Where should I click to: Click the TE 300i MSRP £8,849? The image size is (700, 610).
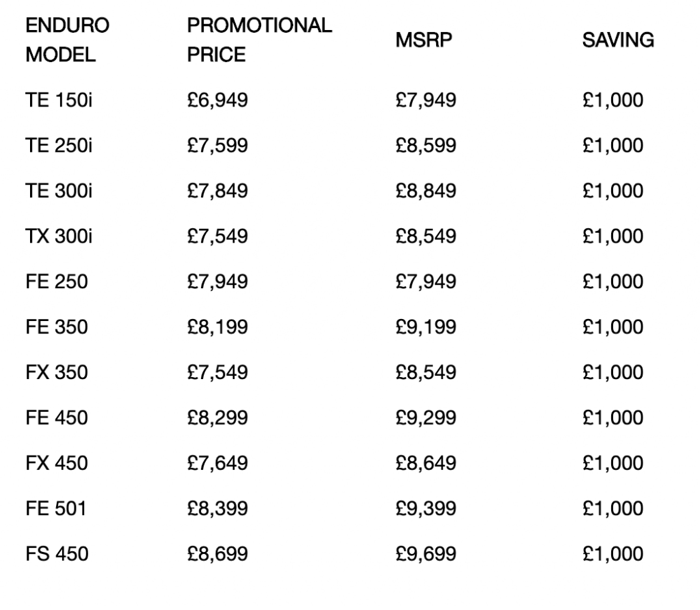pos(427,191)
